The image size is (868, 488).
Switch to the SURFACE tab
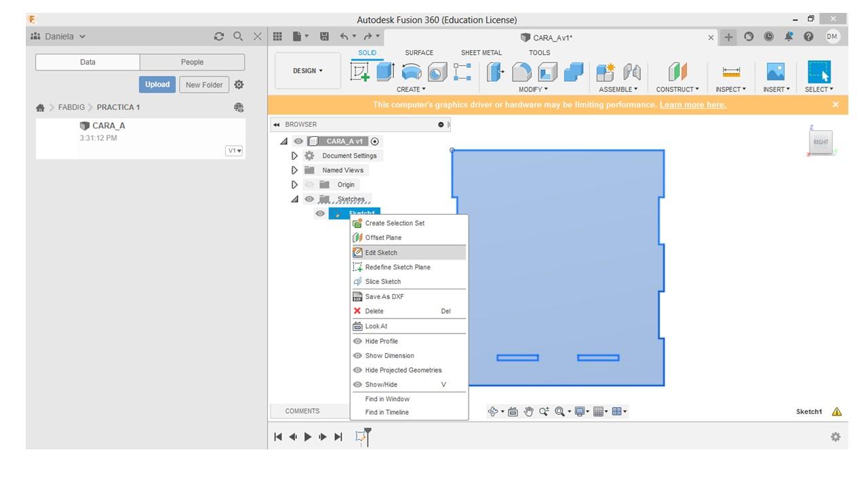pos(419,53)
